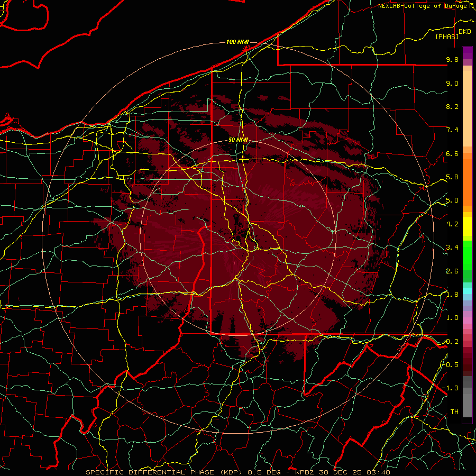Viewport: 476px width, 476px height.
Task: Select the 5.8 legend value
Action: tap(452, 177)
